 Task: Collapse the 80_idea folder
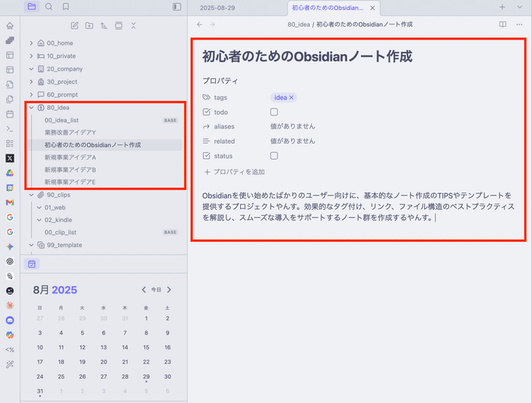click(x=31, y=108)
